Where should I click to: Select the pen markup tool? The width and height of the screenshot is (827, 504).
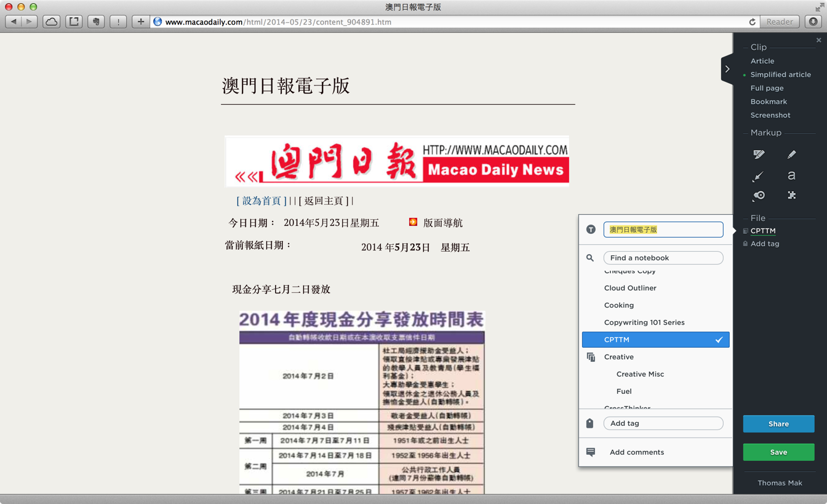[x=792, y=154]
